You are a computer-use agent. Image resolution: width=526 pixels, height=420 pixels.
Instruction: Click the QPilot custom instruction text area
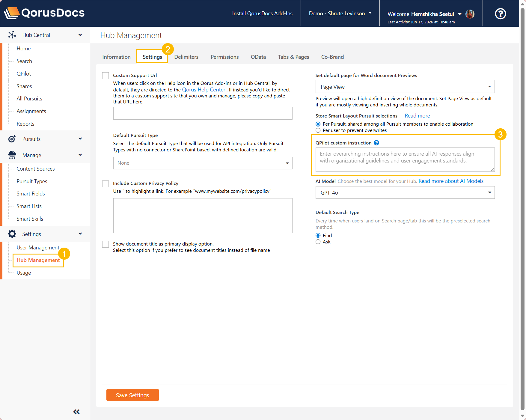(x=405, y=159)
